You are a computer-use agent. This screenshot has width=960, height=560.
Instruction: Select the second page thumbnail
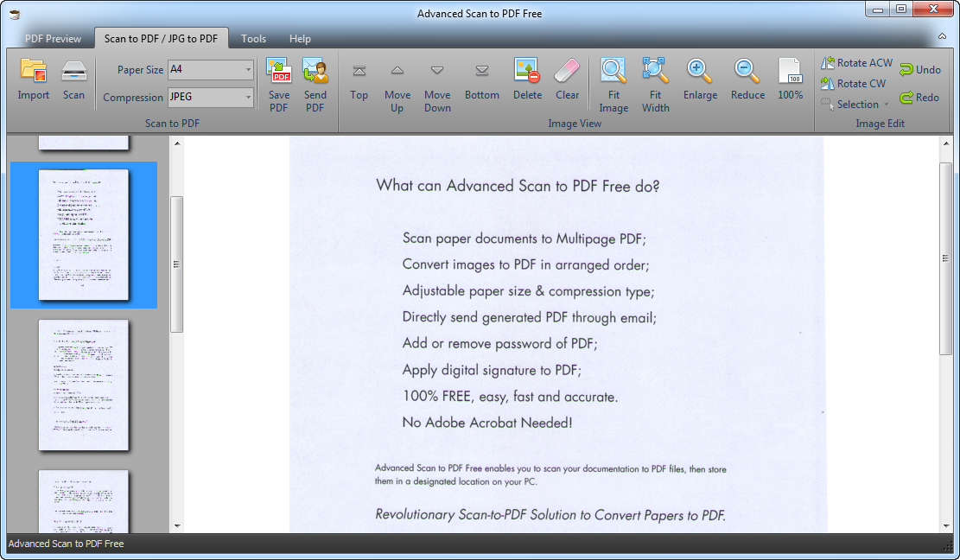[x=83, y=236]
